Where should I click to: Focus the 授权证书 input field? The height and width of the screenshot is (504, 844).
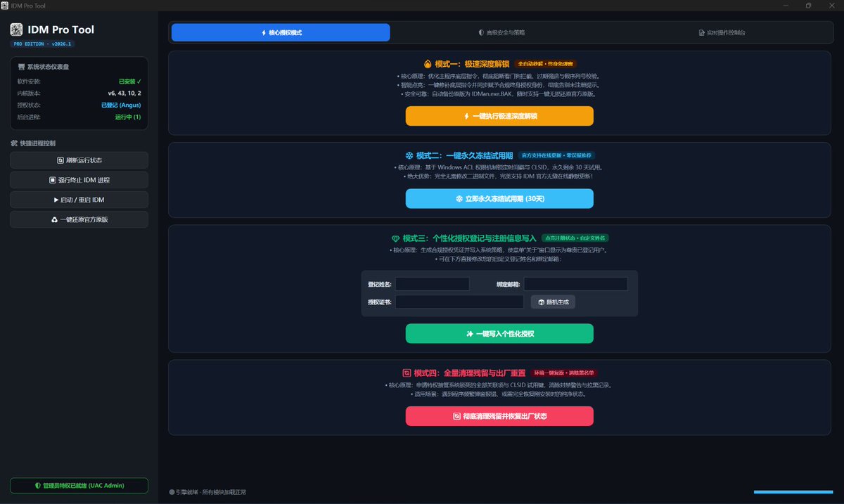(x=459, y=302)
